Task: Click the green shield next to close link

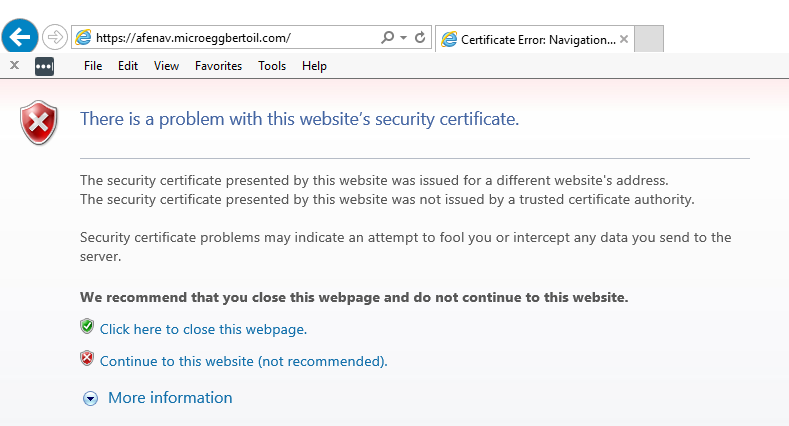Action: click(x=87, y=327)
